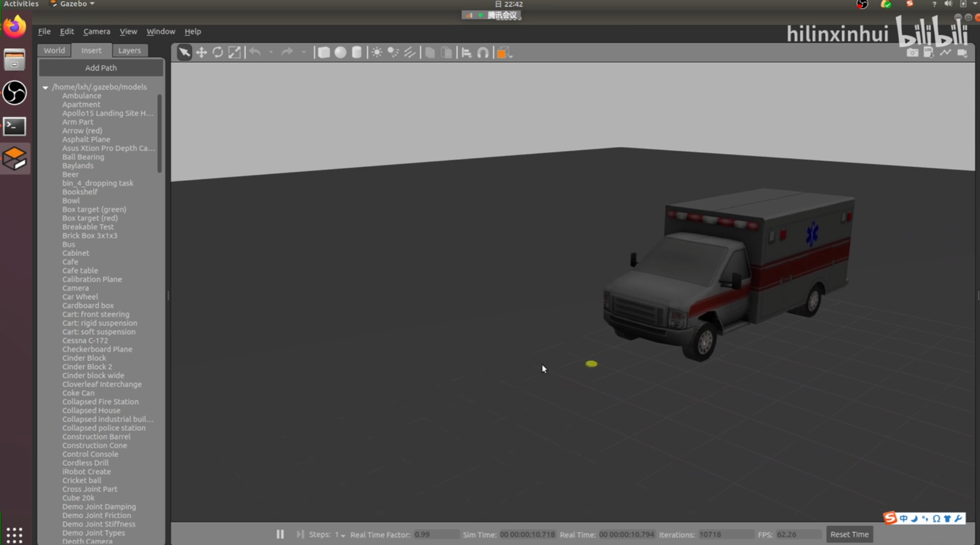The height and width of the screenshot is (545, 980).
Task: Pause the simulation
Action: pyautogui.click(x=280, y=534)
